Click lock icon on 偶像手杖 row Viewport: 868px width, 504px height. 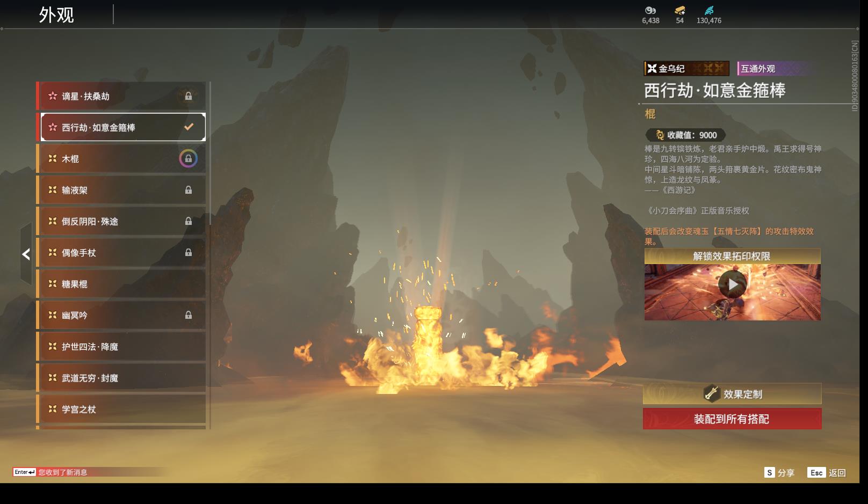(x=189, y=252)
